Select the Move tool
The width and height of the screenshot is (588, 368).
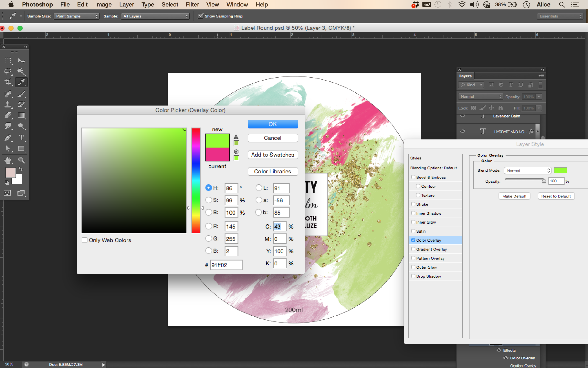(21, 60)
